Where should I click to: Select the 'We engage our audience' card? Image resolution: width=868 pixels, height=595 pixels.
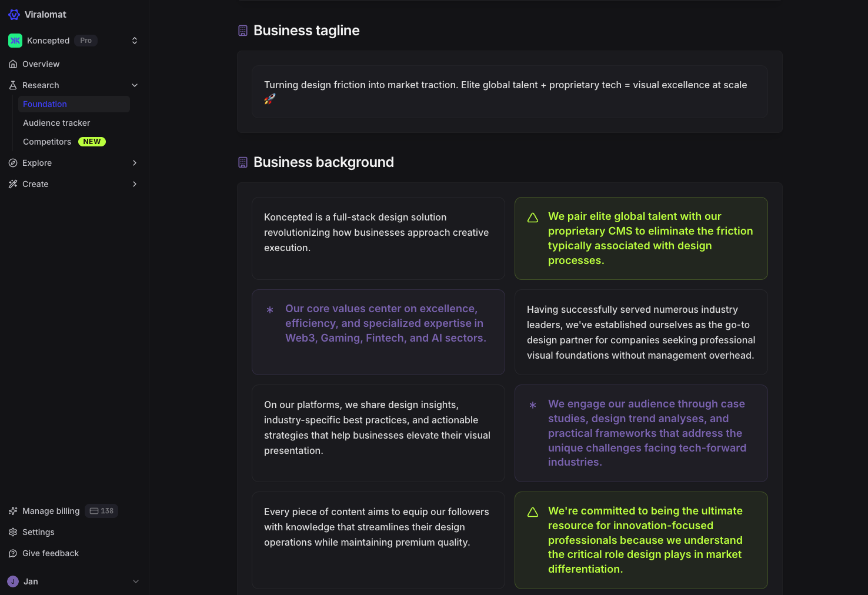point(641,433)
